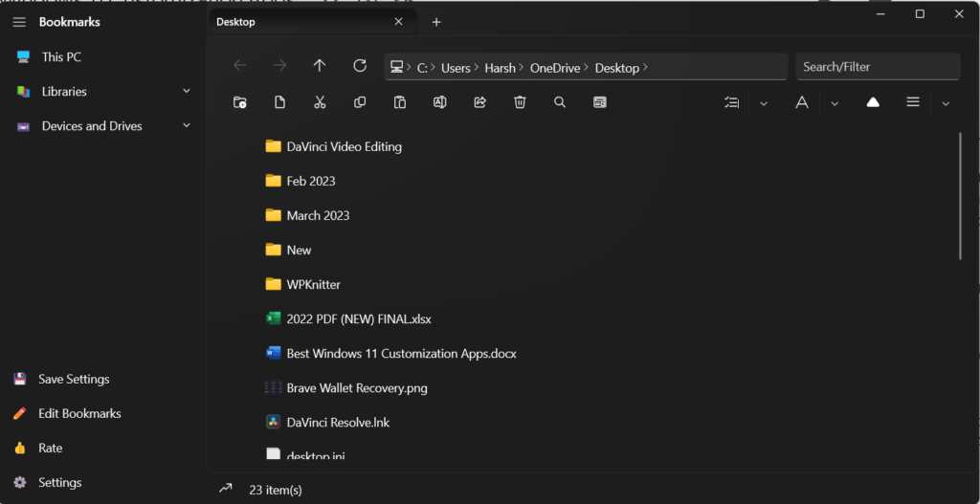Click the Delete trash can icon
The width and height of the screenshot is (980, 504).
(x=520, y=102)
